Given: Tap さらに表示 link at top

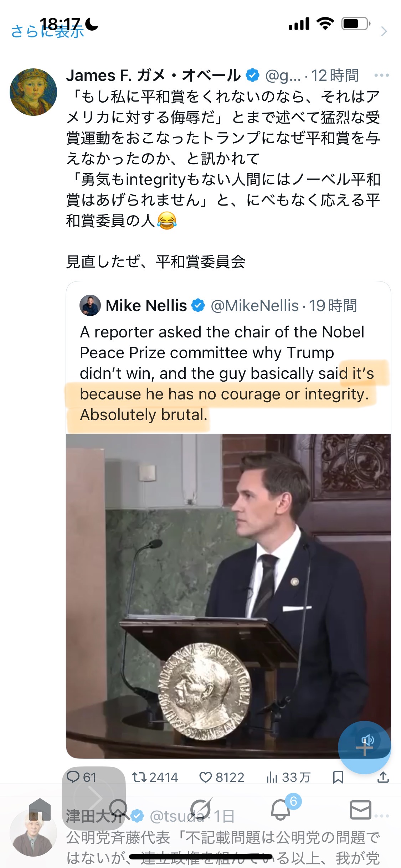Looking at the screenshot, I should pos(47,31).
